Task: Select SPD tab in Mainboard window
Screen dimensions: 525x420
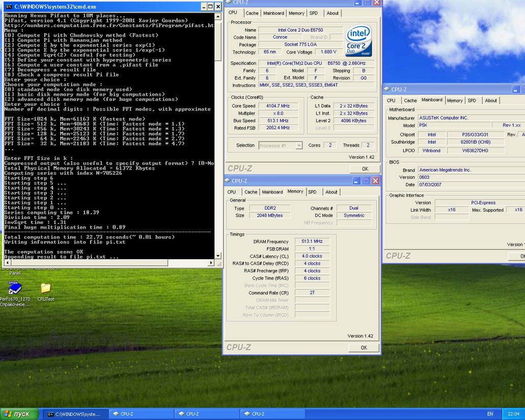Action: tap(472, 100)
